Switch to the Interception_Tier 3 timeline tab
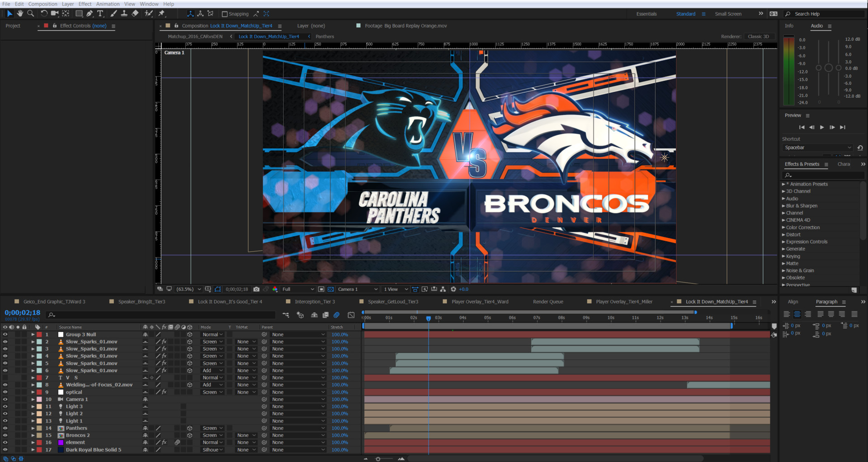Viewport: 868px width, 462px height. [315, 302]
